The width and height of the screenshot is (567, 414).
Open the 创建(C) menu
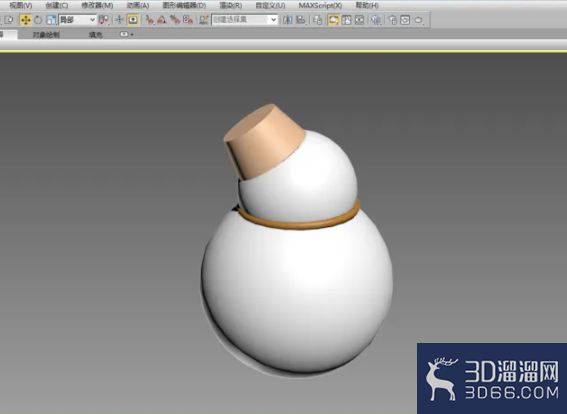click(57, 5)
